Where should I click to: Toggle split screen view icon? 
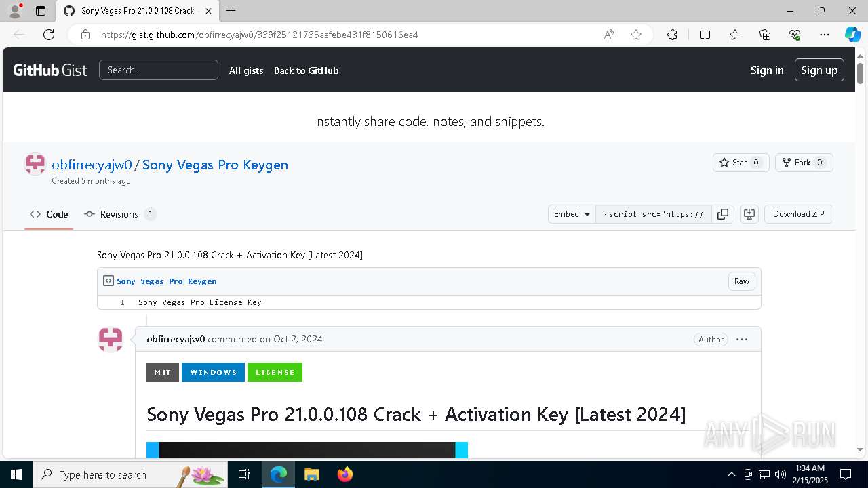click(705, 35)
